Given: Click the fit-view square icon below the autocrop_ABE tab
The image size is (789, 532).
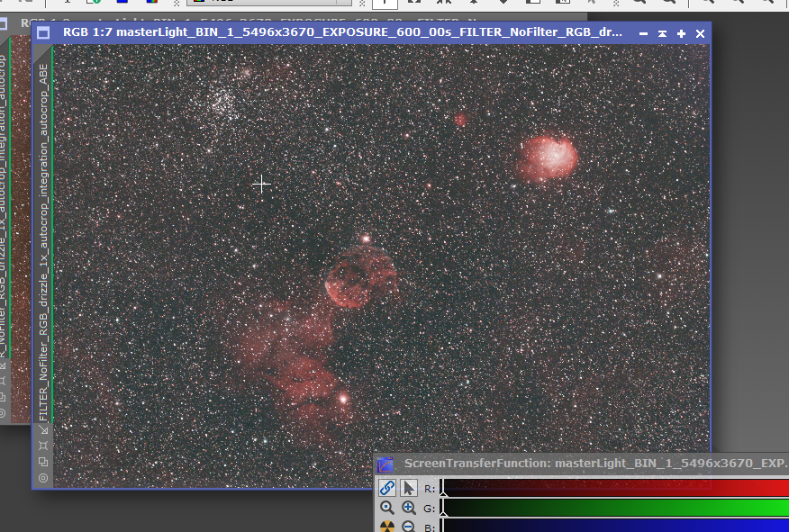Looking at the screenshot, I should [43, 446].
